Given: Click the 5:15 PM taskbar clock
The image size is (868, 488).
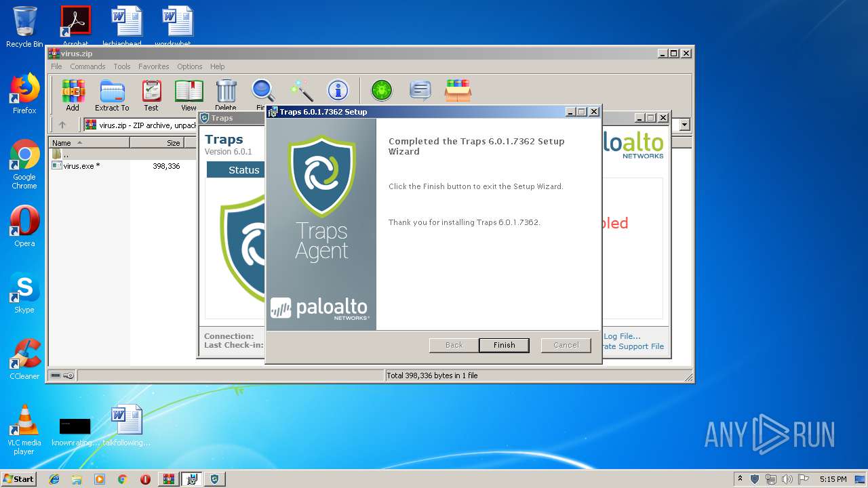Looking at the screenshot, I should pos(833,479).
